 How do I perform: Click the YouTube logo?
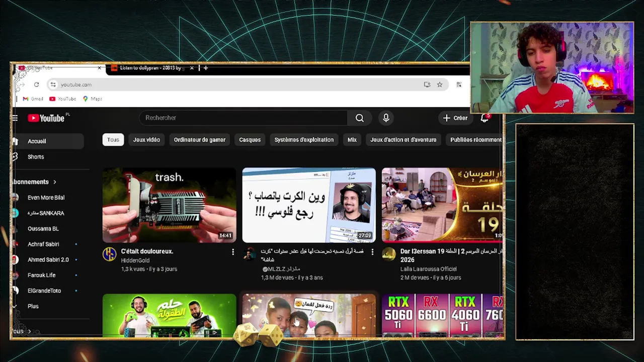[46, 118]
